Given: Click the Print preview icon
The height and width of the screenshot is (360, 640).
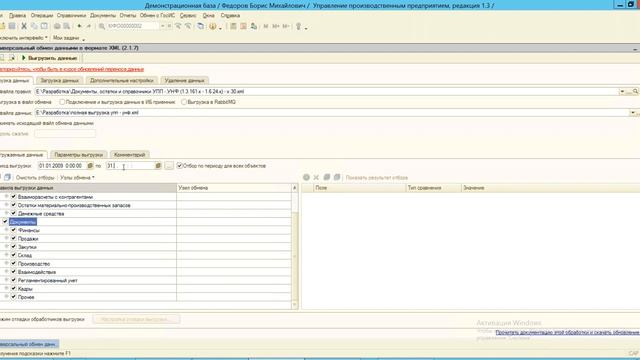Looking at the screenshot, I should [67, 26].
